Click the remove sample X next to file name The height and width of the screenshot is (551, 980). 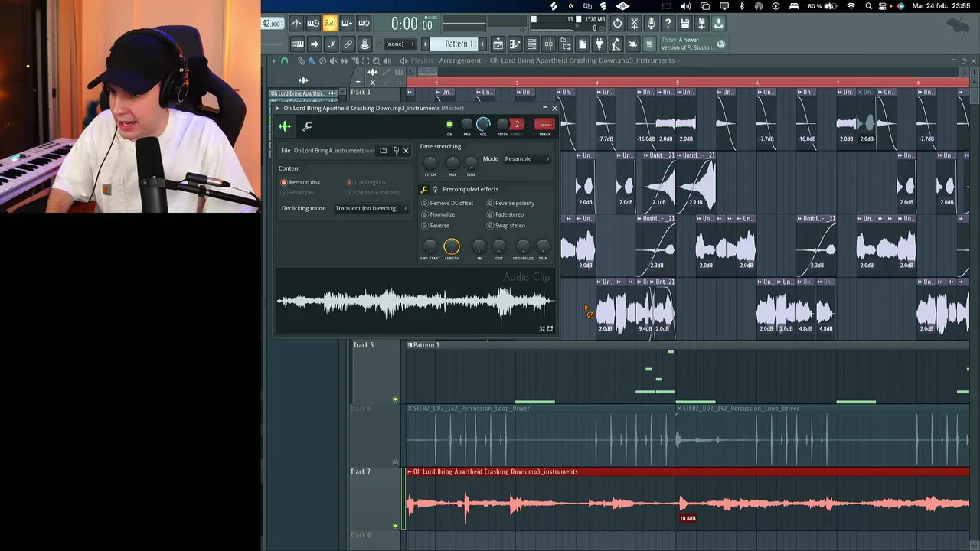pos(406,151)
